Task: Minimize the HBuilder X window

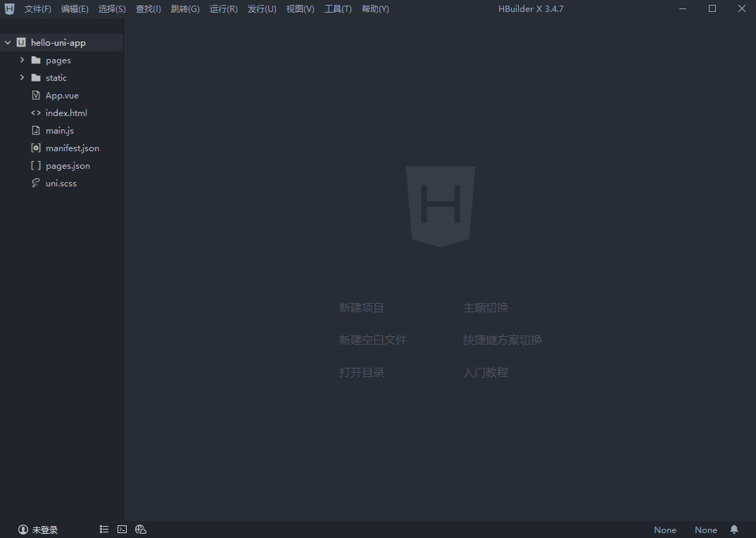Action: 683,8
